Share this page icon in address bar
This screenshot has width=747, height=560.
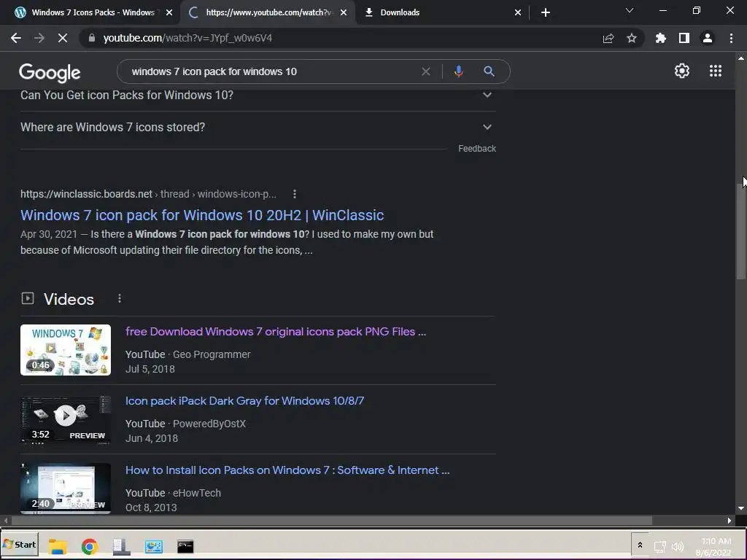608,38
